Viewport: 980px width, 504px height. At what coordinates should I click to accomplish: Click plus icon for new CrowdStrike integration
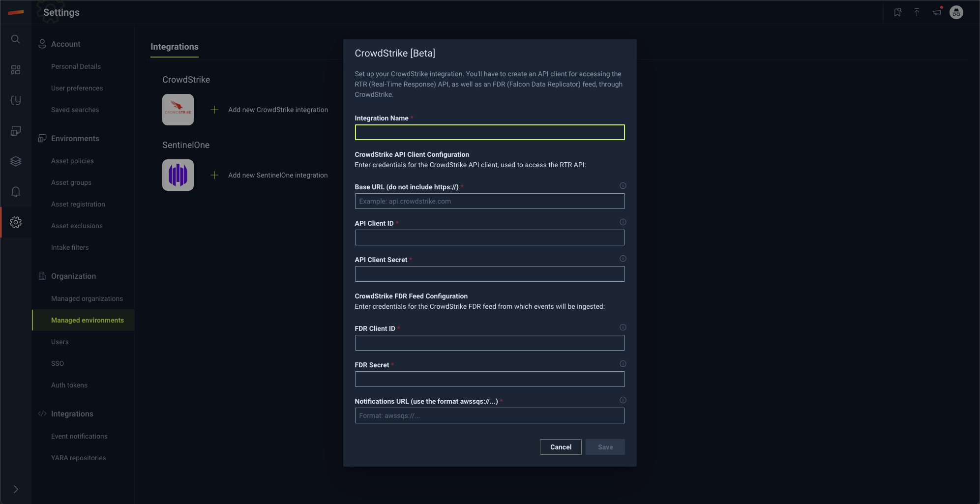click(x=214, y=110)
